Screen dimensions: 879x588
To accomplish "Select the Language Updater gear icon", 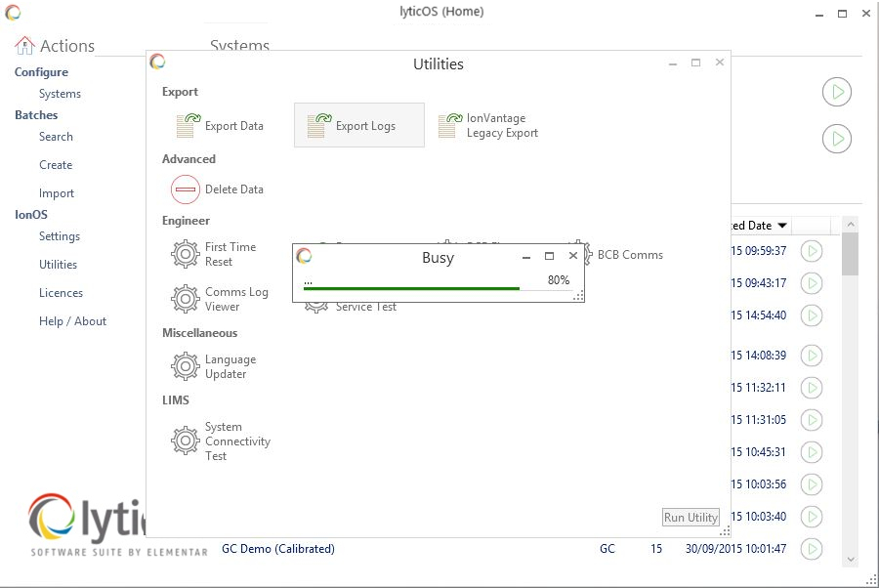I will coord(186,366).
